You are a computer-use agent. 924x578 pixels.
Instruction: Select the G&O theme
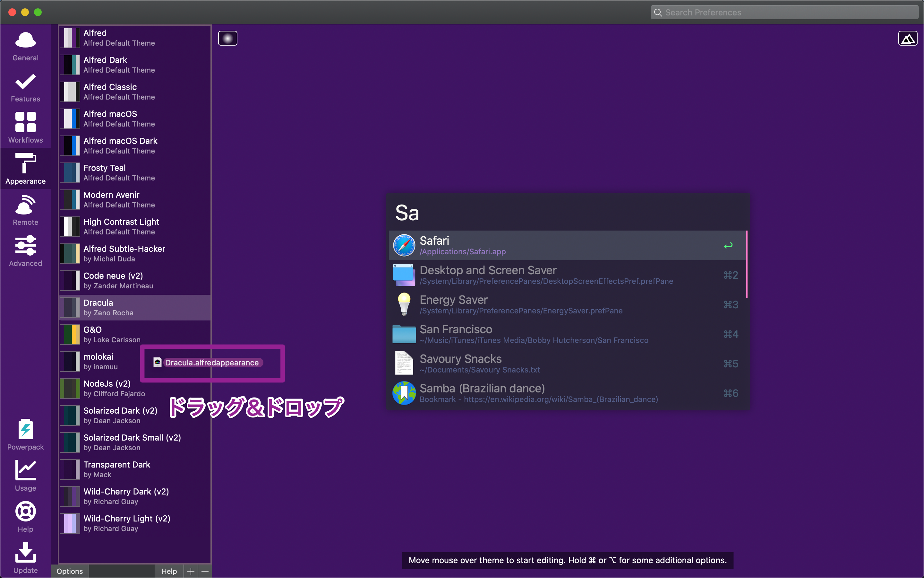pyautogui.click(x=135, y=335)
